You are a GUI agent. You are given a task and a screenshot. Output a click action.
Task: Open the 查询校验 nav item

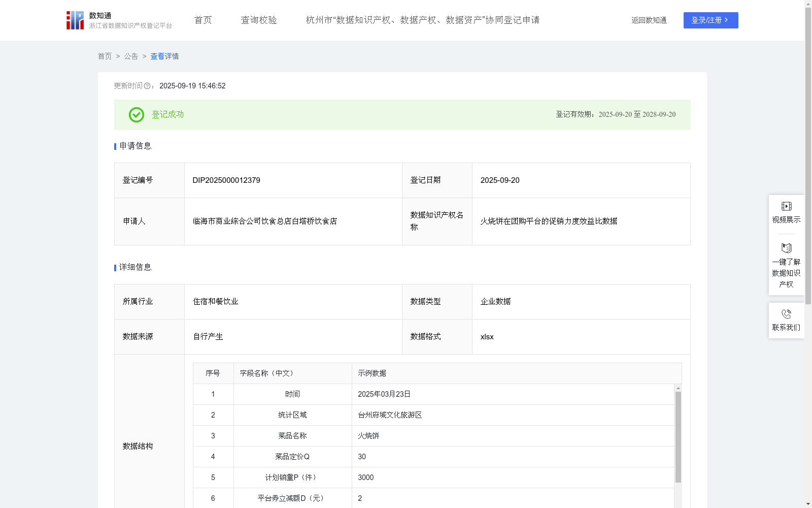(259, 20)
